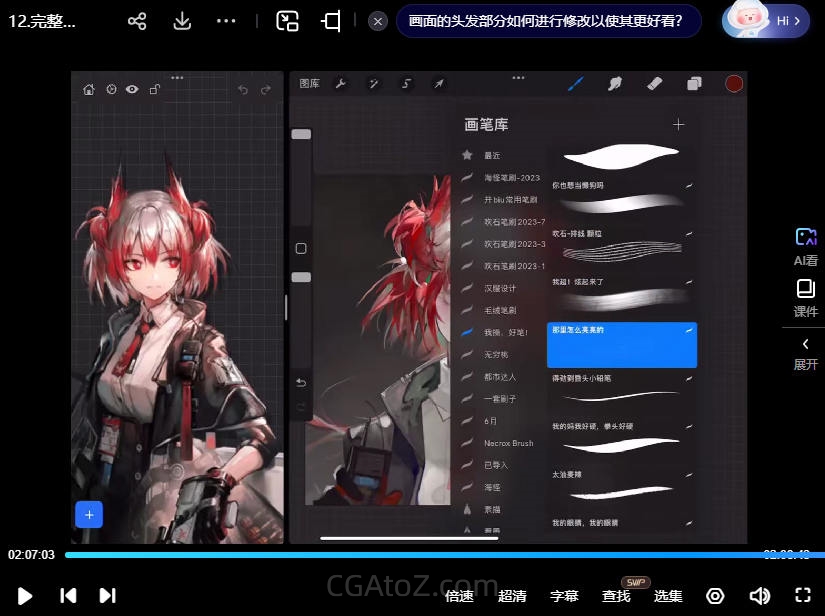Select the Smudge tool in Procreate toolbar
The image size is (825, 616).
[615, 84]
